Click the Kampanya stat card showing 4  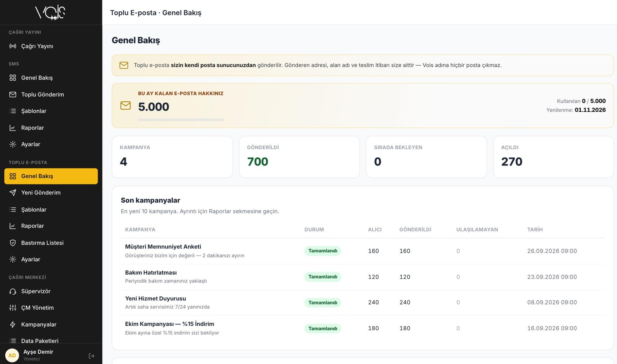pyautogui.click(x=172, y=157)
